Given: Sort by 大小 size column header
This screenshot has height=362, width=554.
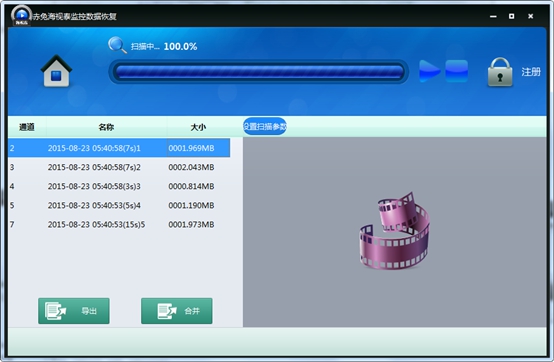Looking at the screenshot, I should click(198, 127).
